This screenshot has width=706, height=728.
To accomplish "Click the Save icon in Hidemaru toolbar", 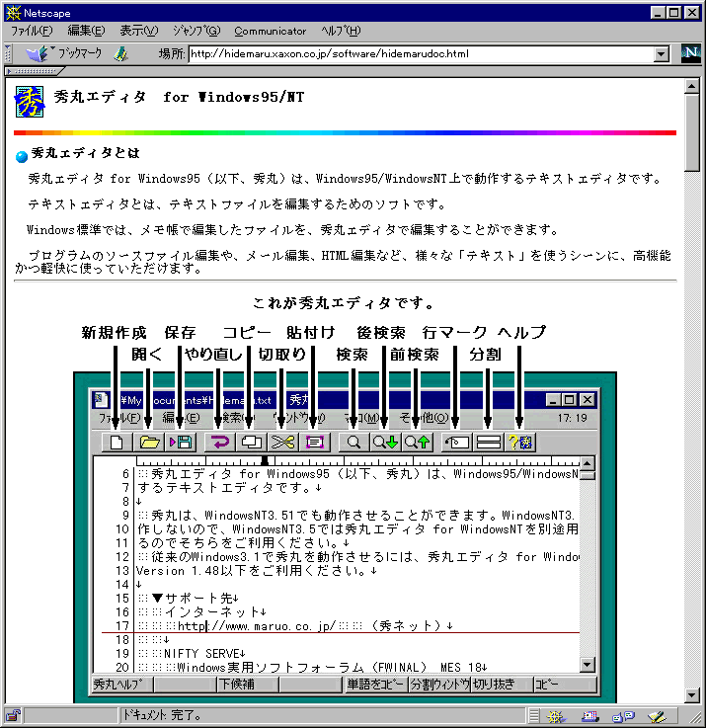I will (181, 443).
